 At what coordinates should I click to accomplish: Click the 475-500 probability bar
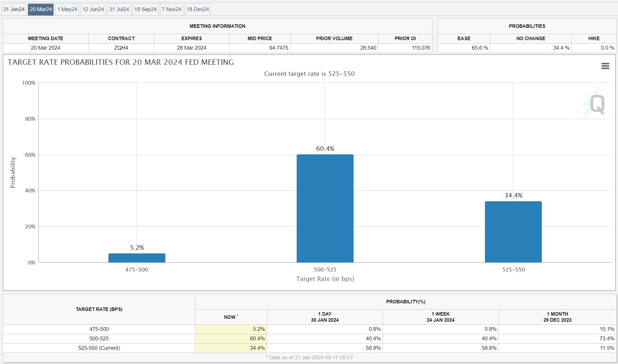[137, 258]
